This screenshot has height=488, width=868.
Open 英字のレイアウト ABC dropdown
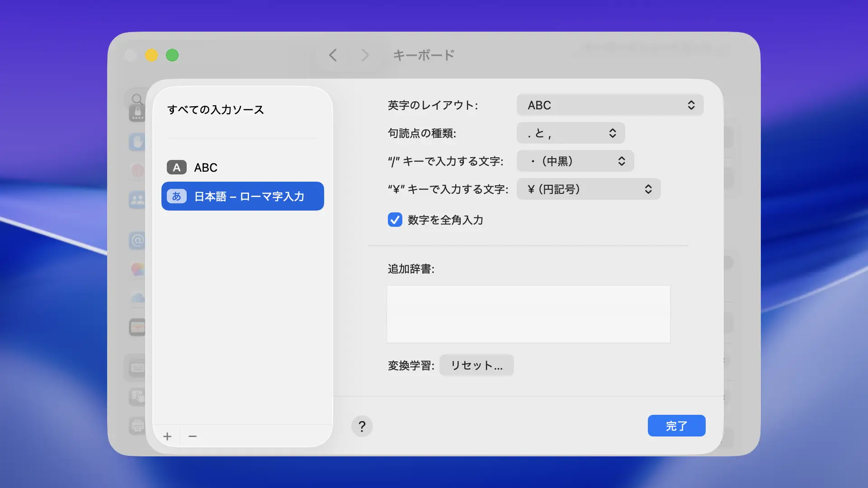coord(610,105)
